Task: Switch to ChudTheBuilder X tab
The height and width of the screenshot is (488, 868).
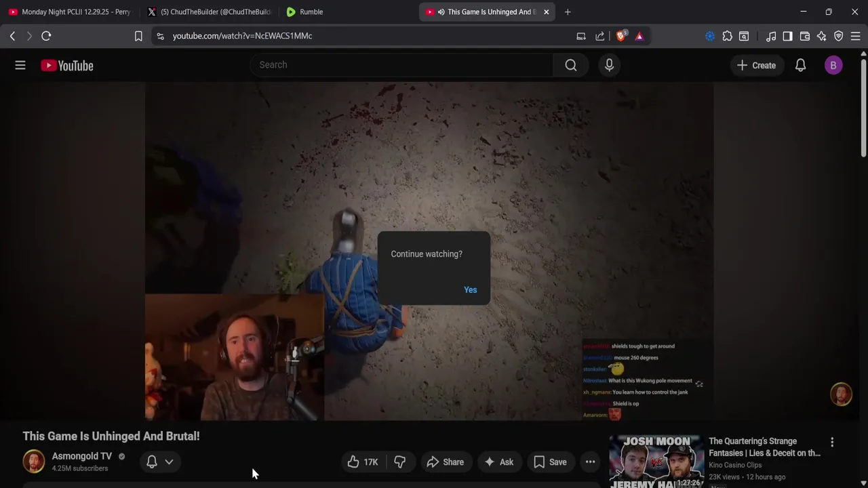Action: tap(209, 12)
